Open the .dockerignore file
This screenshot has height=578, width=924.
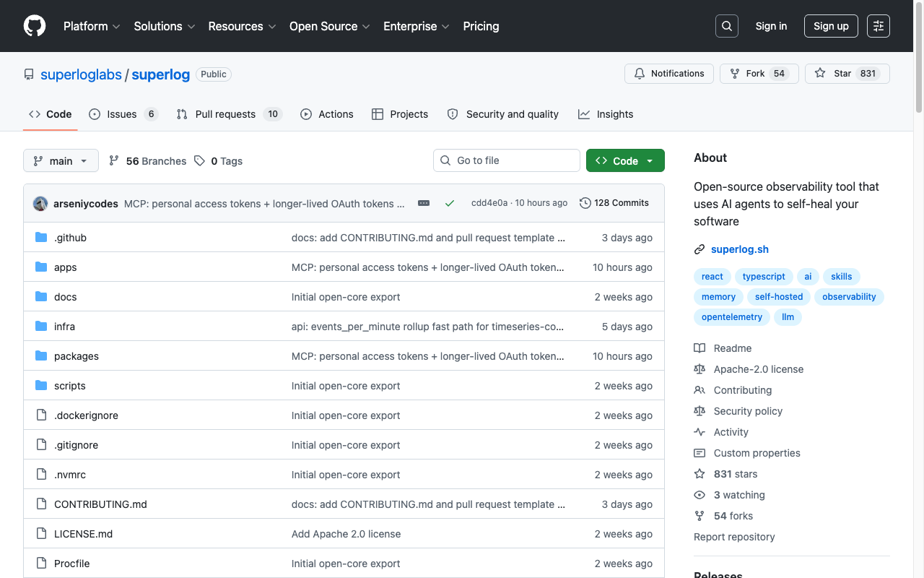(86, 415)
